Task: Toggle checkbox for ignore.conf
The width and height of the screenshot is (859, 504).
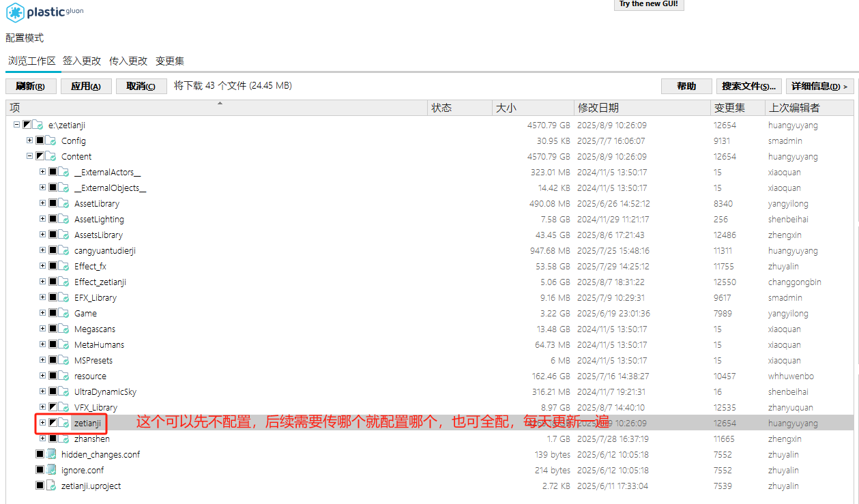Action: pyautogui.click(x=40, y=471)
